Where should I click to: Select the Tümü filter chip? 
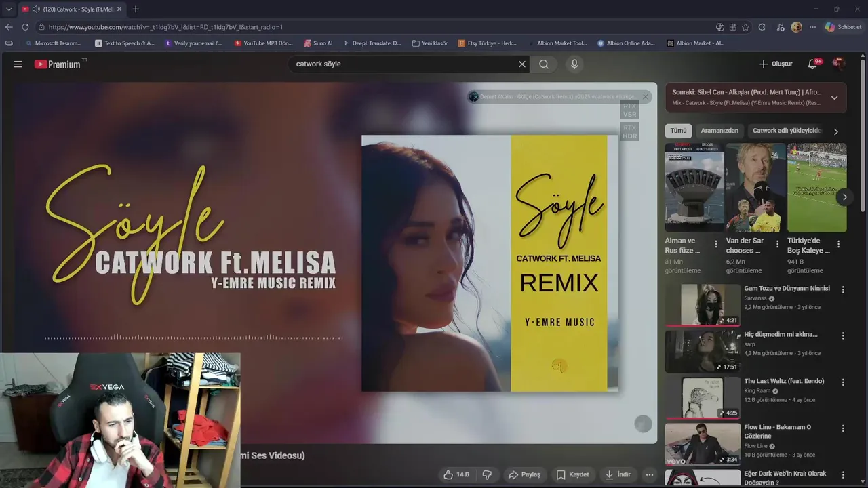point(678,131)
